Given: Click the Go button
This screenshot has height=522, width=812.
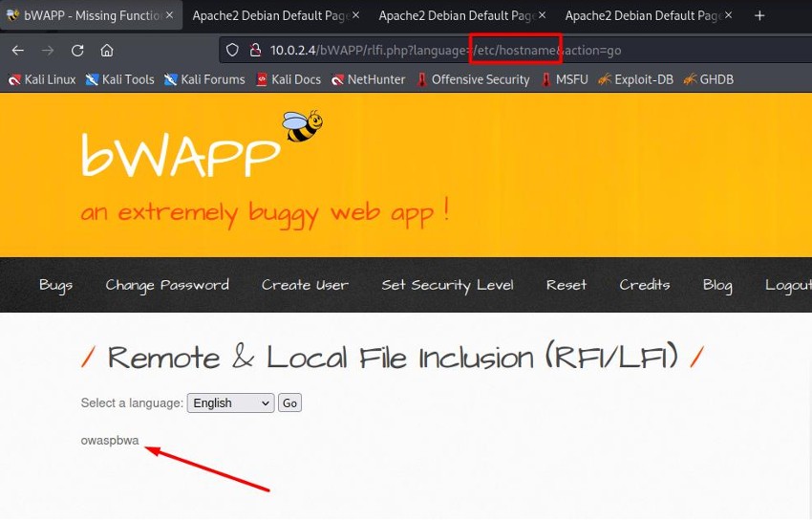Looking at the screenshot, I should [290, 402].
